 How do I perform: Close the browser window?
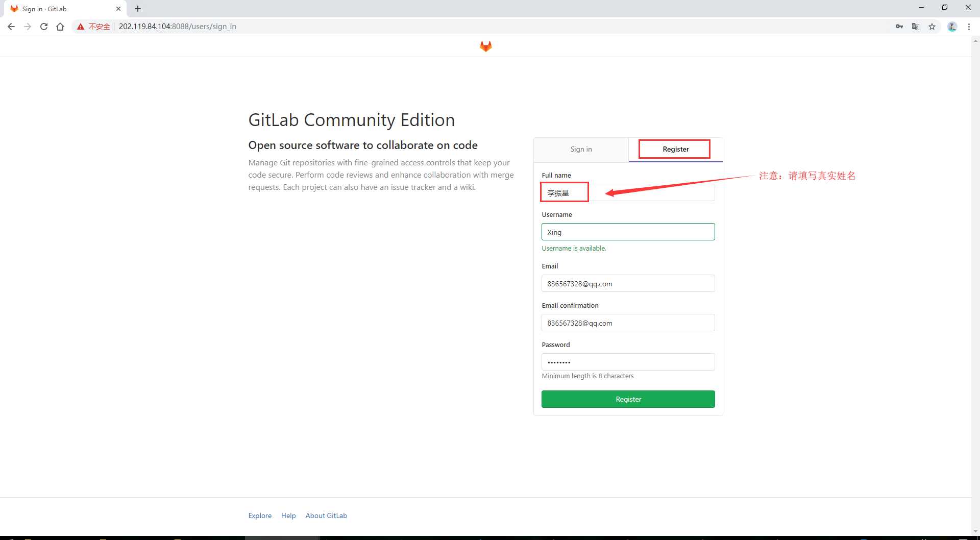(968, 8)
